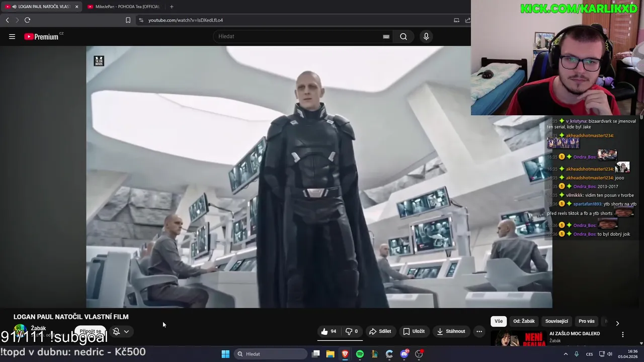
Task: Start voice search with microphone icon
Action: (x=426, y=36)
